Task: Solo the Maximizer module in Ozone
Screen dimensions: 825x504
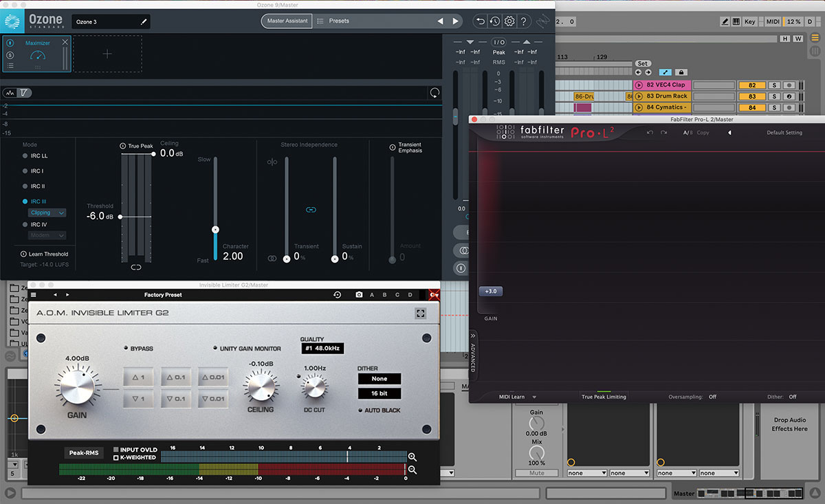Action: pos(10,54)
